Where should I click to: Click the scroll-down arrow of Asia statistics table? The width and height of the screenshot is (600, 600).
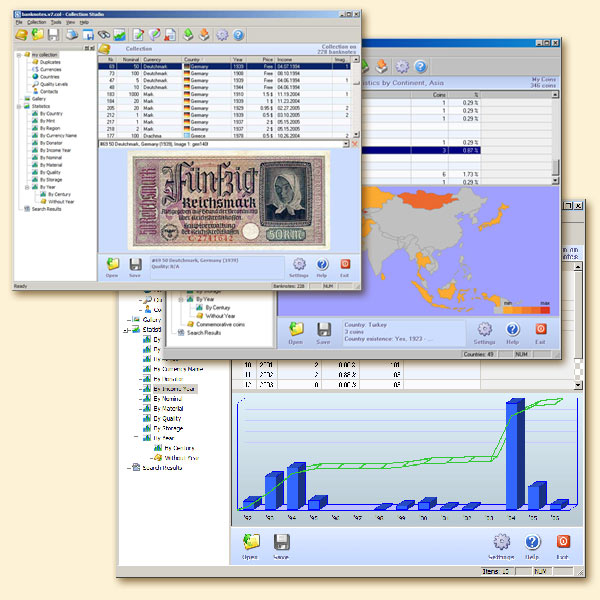pos(555,180)
